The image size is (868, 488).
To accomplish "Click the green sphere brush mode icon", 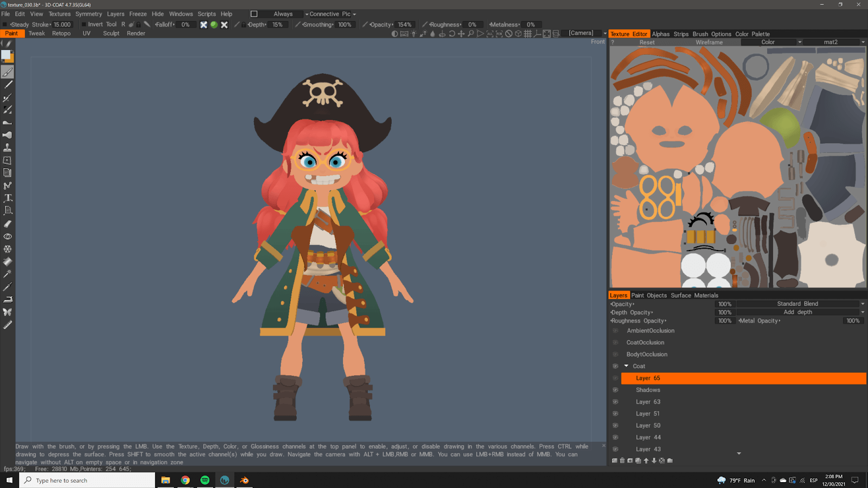I will 214,24.
